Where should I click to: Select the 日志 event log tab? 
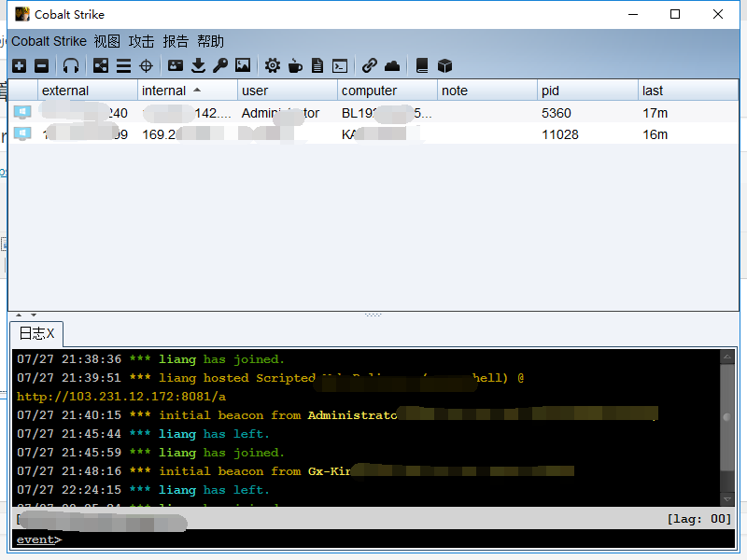click(x=36, y=333)
